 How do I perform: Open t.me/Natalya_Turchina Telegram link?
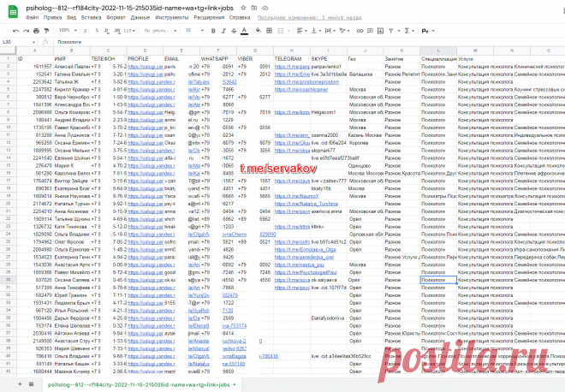pyautogui.click(x=306, y=204)
